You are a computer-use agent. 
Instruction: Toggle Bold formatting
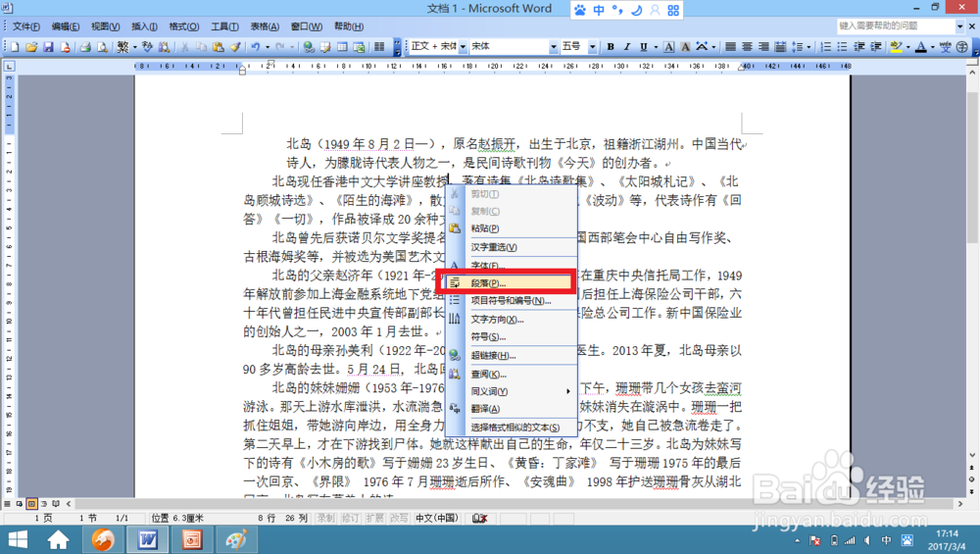click(x=611, y=47)
